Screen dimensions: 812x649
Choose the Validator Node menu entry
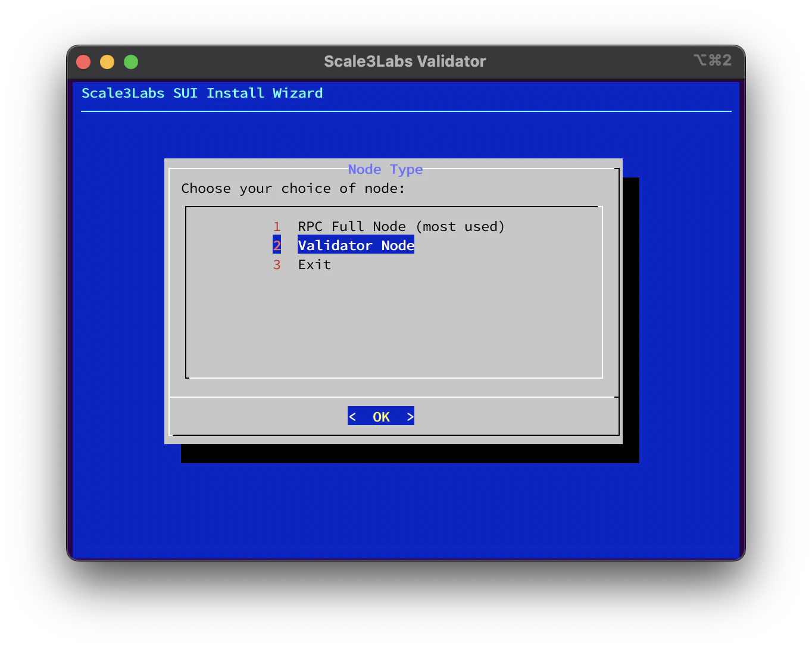(343, 245)
